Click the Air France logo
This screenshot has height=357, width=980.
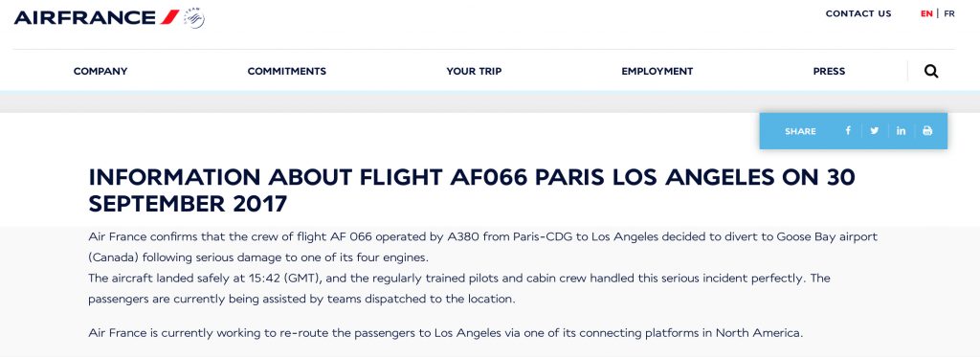pyautogui.click(x=97, y=17)
